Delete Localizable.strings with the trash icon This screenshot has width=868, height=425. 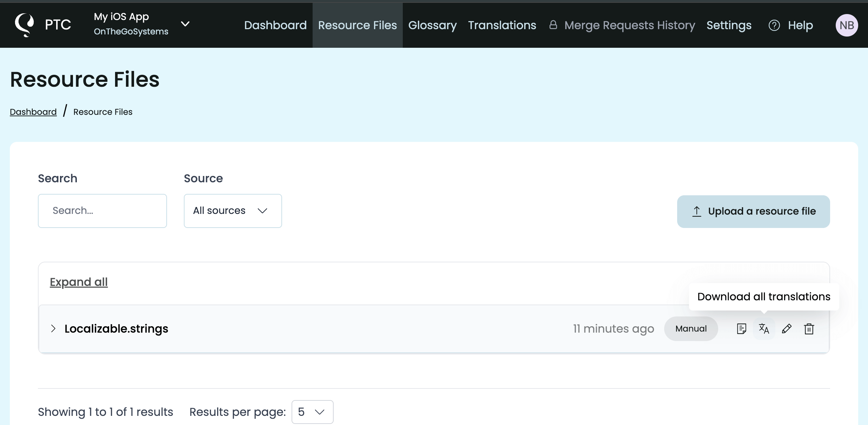pos(809,329)
